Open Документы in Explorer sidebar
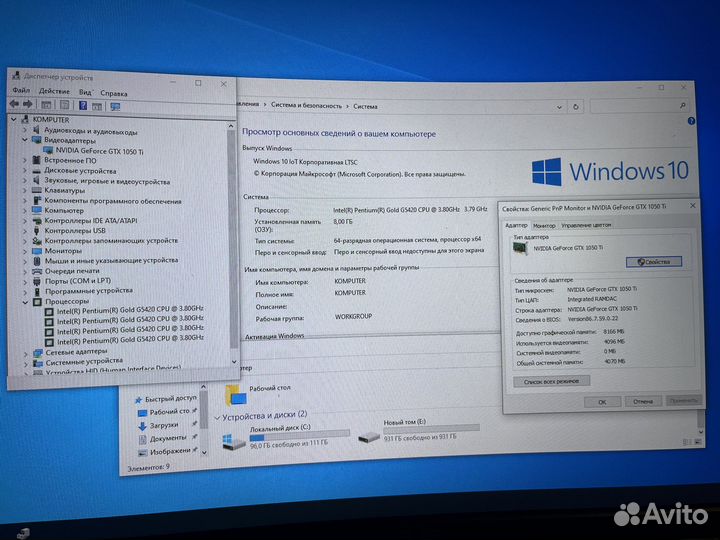 pyautogui.click(x=163, y=438)
